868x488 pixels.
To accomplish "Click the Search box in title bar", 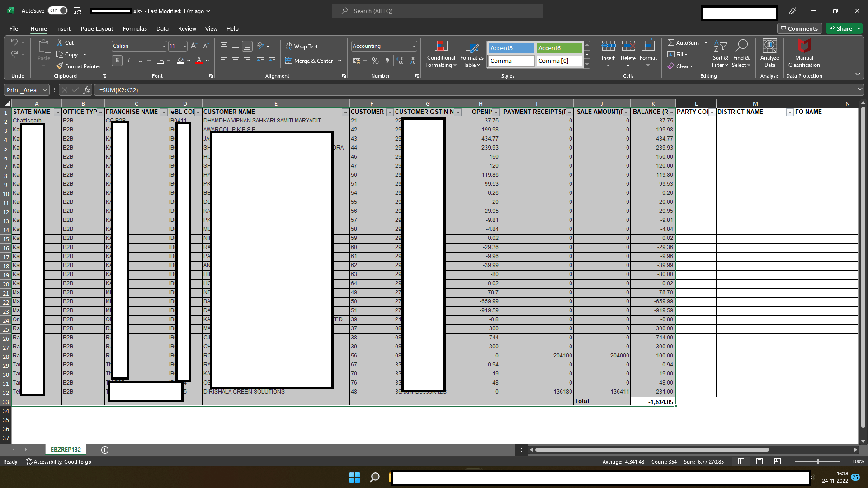I will (438, 11).
